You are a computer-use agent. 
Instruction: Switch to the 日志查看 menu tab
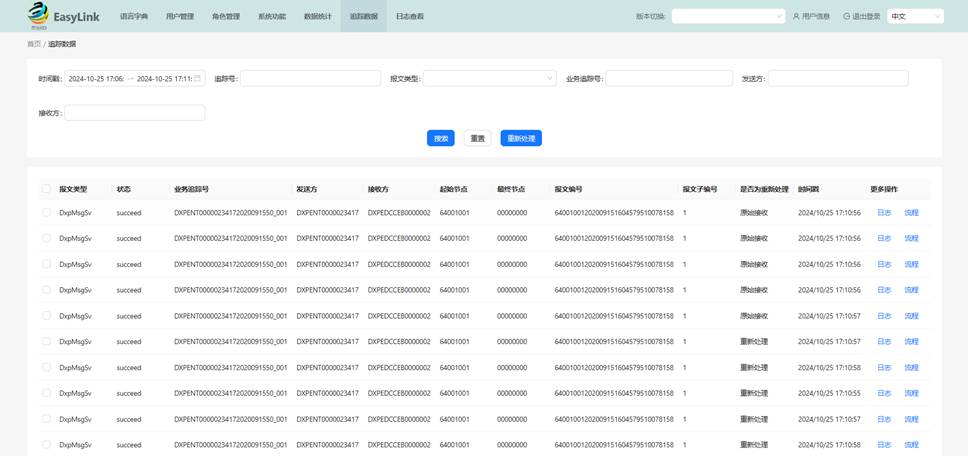click(x=409, y=17)
